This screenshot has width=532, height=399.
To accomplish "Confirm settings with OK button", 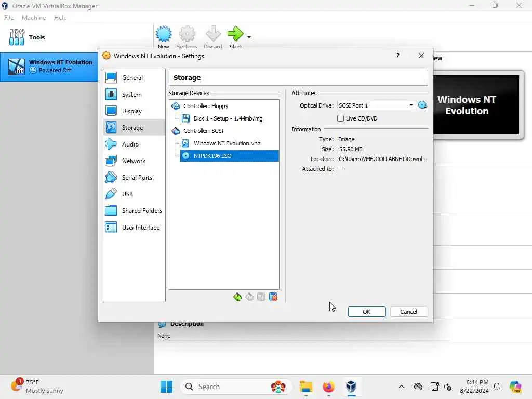I will 367,312.
